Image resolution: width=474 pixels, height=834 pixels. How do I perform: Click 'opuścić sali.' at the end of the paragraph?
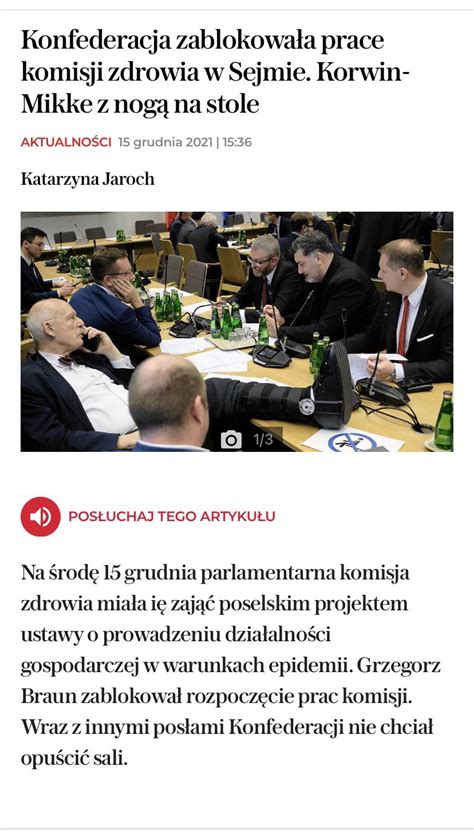(x=74, y=758)
